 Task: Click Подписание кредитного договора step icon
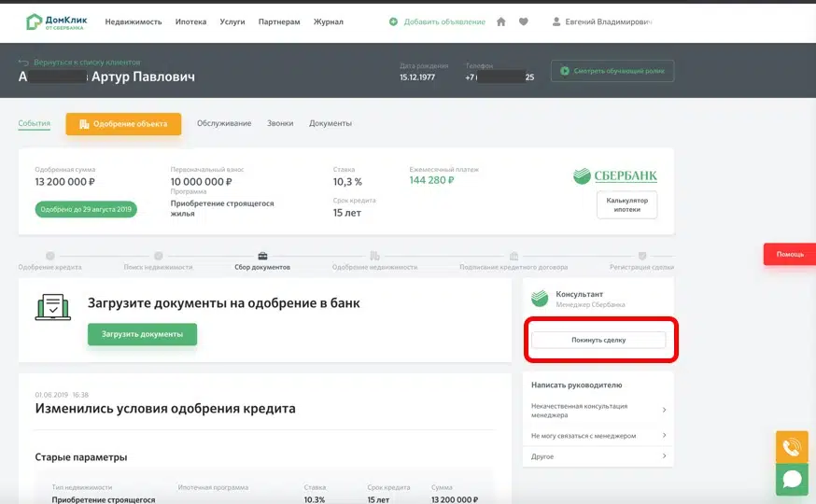pyautogui.click(x=514, y=256)
